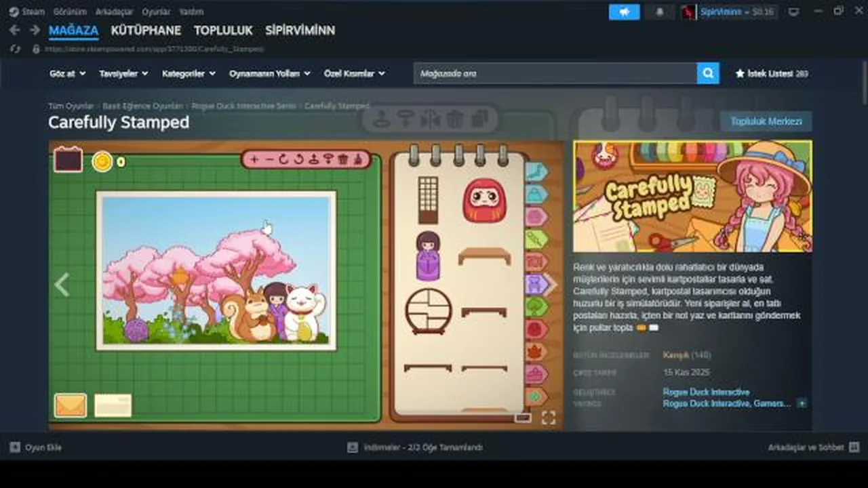This screenshot has width=868, height=488.
Task: Switch to the TOPLULUK tab
Action: [223, 30]
